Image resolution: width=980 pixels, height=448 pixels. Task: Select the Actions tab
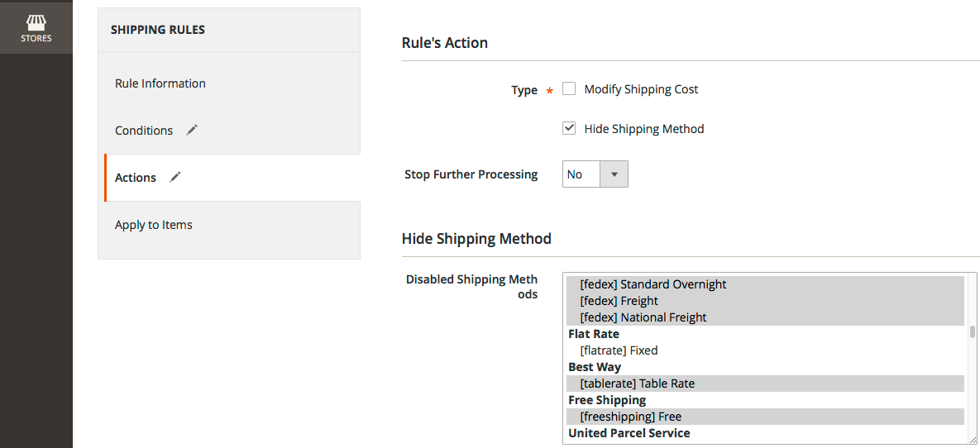tap(136, 178)
